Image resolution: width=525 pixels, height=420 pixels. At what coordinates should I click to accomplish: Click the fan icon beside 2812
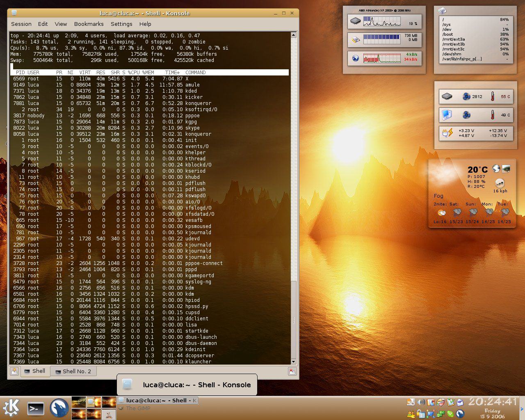click(466, 97)
